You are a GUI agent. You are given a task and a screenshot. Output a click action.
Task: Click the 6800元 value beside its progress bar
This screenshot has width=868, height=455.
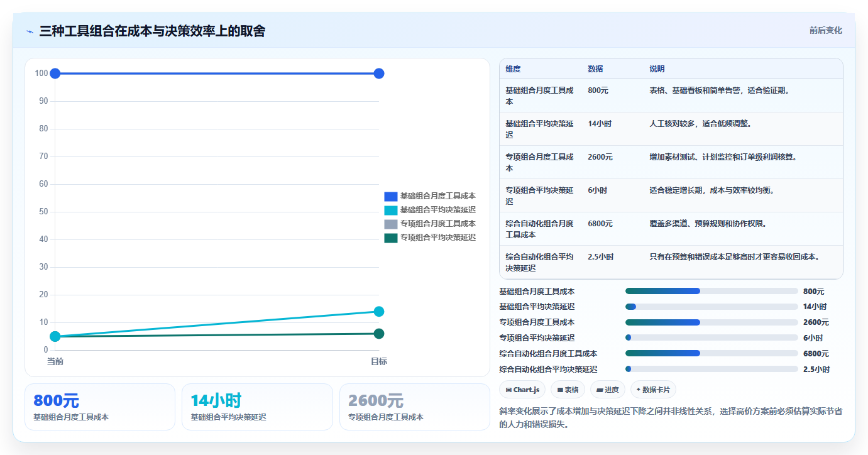(816, 354)
